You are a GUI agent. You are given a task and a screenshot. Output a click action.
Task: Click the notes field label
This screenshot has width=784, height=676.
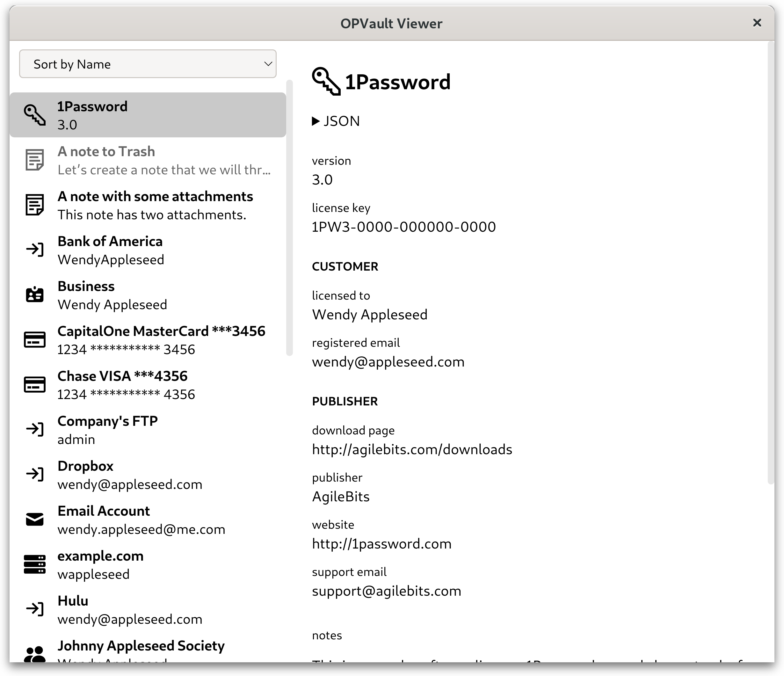327,635
